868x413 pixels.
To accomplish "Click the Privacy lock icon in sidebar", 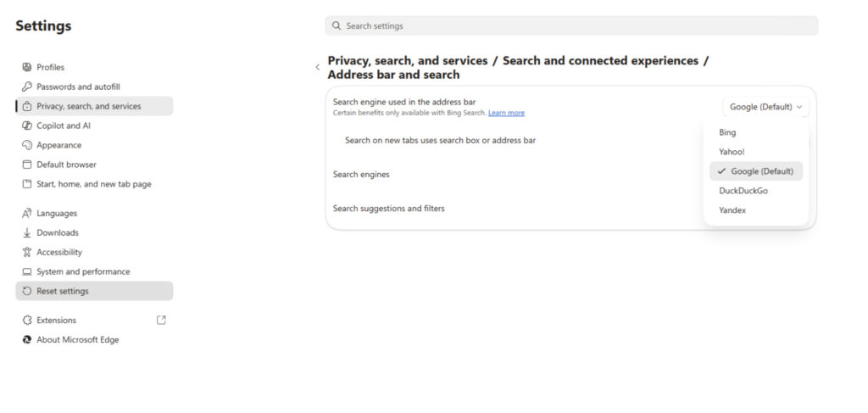I will click(26, 106).
